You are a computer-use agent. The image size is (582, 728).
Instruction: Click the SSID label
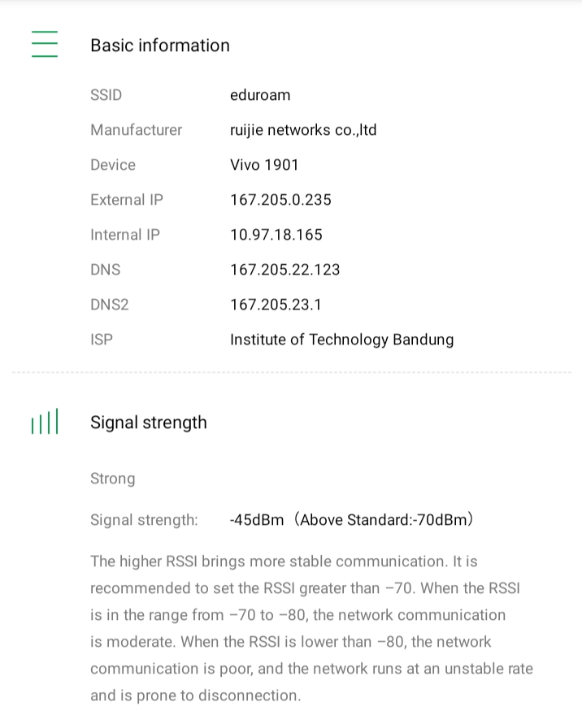pos(106,95)
